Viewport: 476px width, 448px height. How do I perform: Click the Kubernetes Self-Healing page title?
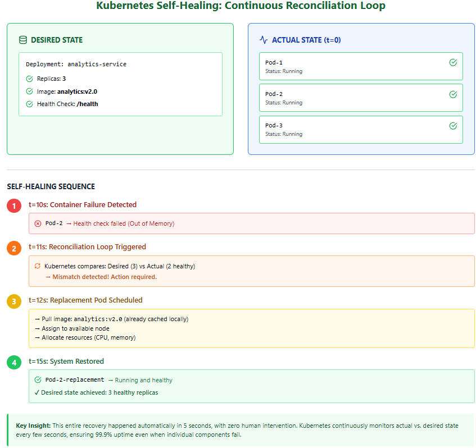coord(241,6)
